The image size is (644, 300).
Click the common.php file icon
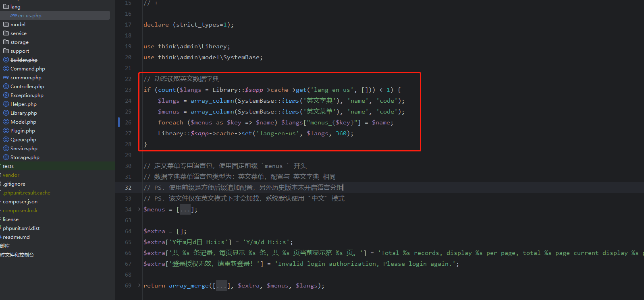tap(6, 77)
